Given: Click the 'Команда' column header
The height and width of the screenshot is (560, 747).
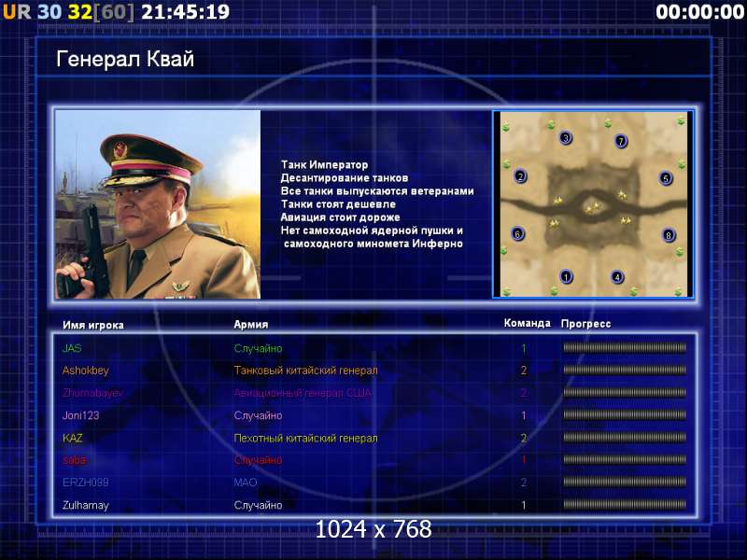Looking at the screenshot, I should tap(528, 323).
